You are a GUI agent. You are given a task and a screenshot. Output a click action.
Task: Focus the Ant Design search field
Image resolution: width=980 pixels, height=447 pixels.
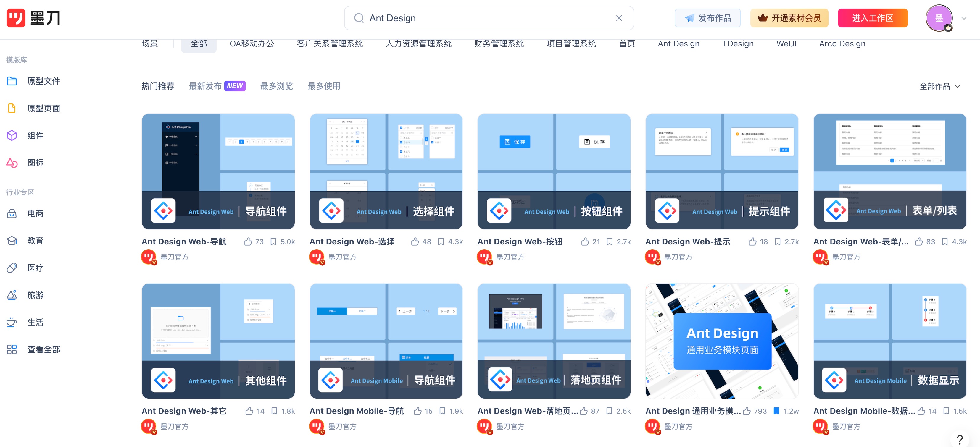pyautogui.click(x=489, y=18)
